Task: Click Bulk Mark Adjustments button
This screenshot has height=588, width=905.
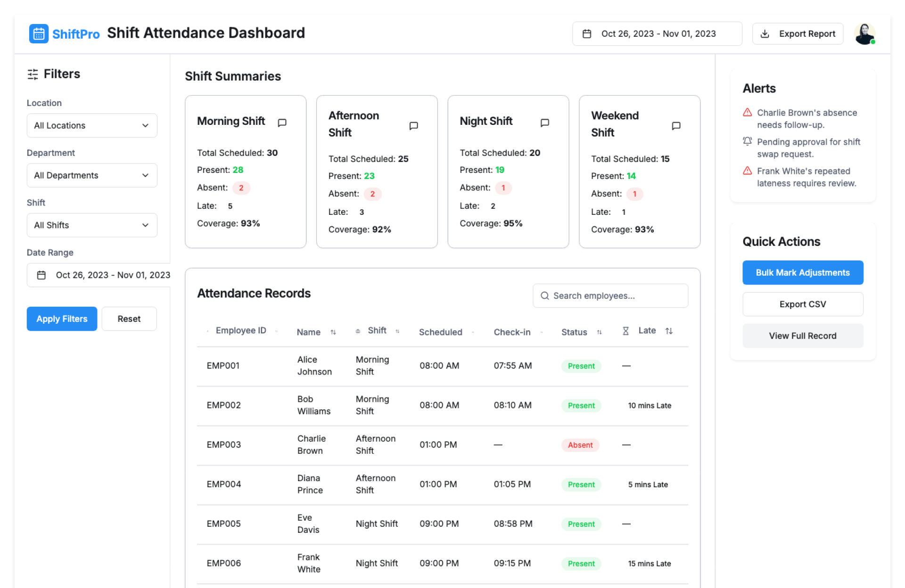Action: [802, 273]
